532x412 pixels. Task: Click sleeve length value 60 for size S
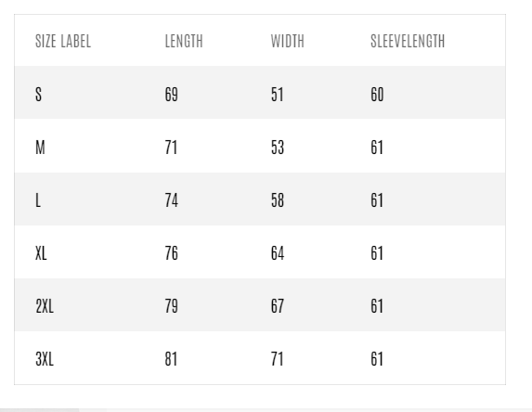pyautogui.click(x=377, y=95)
